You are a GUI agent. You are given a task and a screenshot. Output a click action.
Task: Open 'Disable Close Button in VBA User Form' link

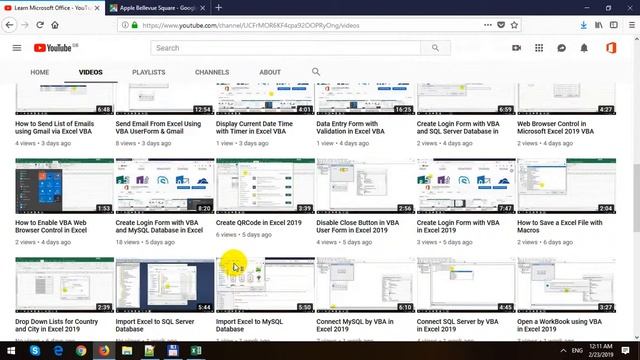pyautogui.click(x=358, y=226)
